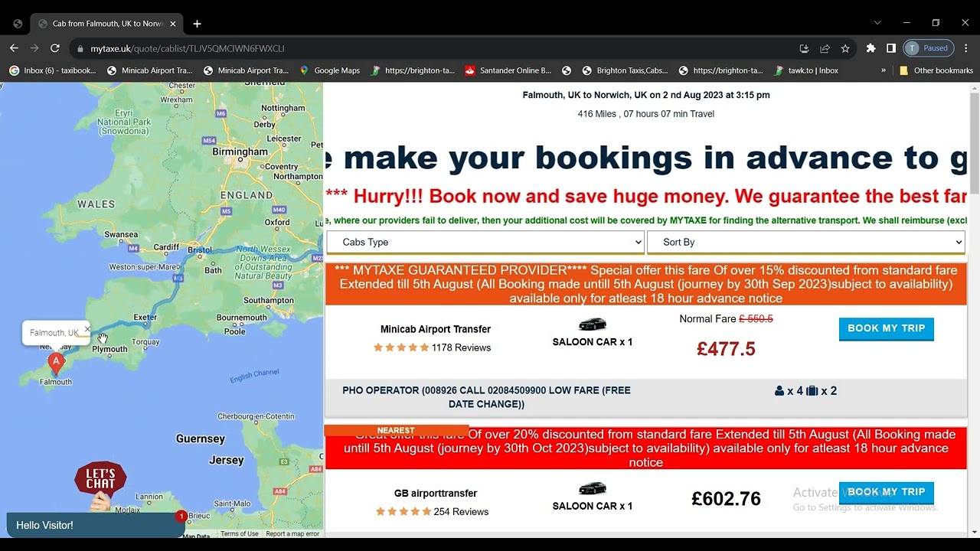This screenshot has width=980, height=551.
Task: Click the 254 Reviews text
Action: [x=461, y=512]
